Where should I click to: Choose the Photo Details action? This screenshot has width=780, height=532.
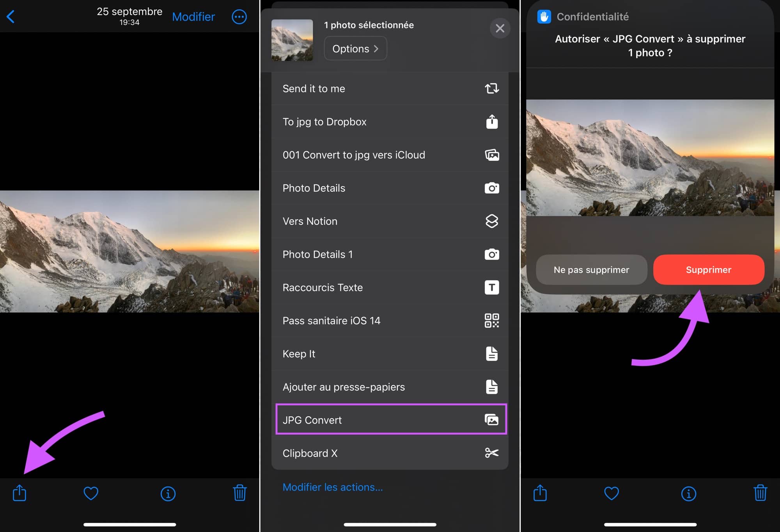[390, 188]
